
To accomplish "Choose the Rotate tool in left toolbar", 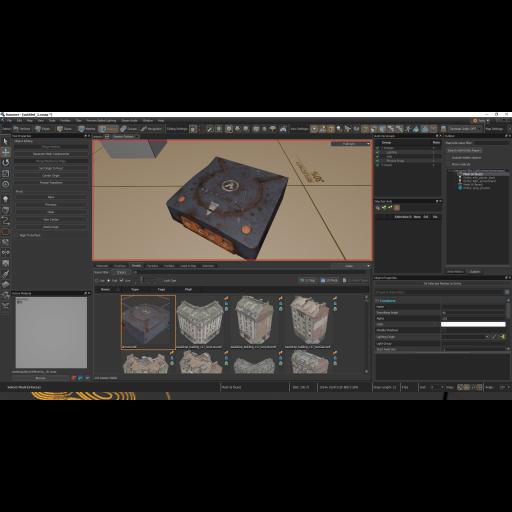I will tap(6, 163).
